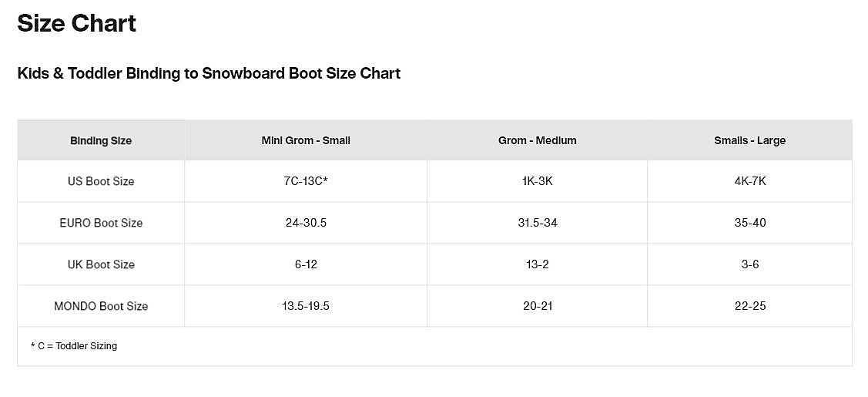Screen dimensions: 868x397
Task: Select the 35-40 EURO size cell
Action: point(750,223)
